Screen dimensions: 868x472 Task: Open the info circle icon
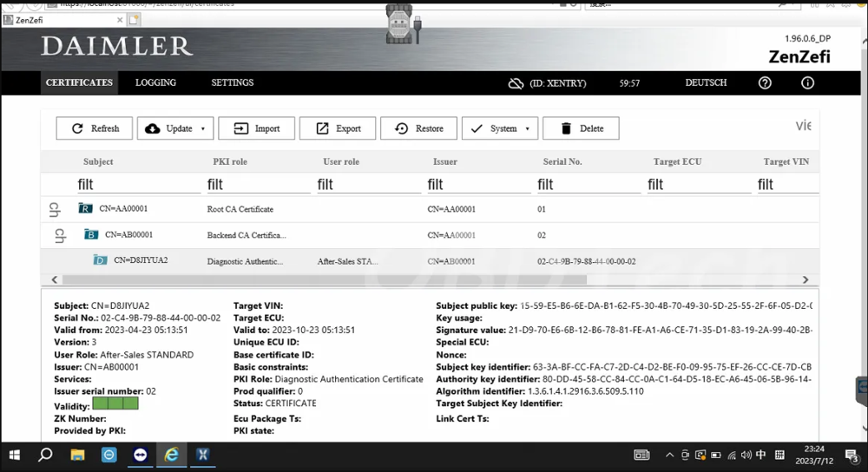[x=807, y=83]
